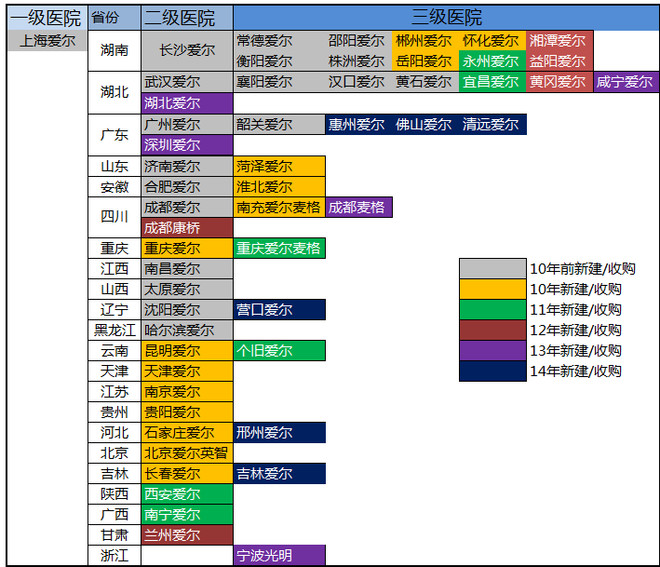Select the purple 湖北爱尔 cell
The width and height of the screenshot is (660, 567).
click(x=187, y=103)
